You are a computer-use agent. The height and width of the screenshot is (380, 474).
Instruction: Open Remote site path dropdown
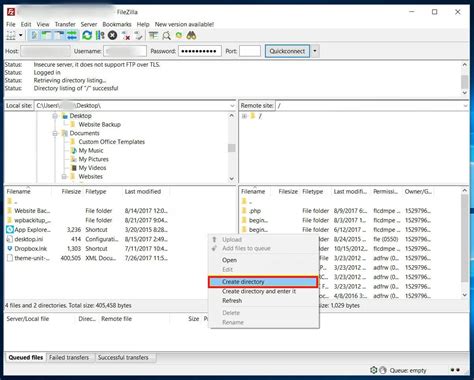[465, 106]
